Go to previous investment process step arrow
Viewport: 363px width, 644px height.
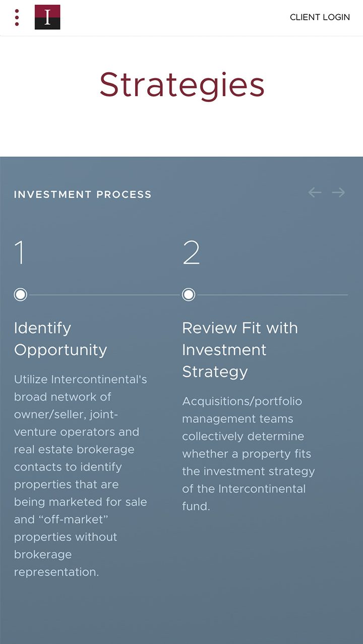pyautogui.click(x=315, y=192)
